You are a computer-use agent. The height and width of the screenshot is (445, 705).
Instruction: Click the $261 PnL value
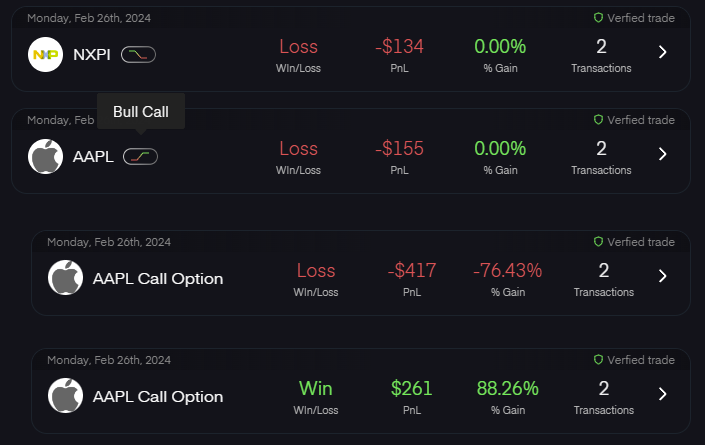point(411,388)
